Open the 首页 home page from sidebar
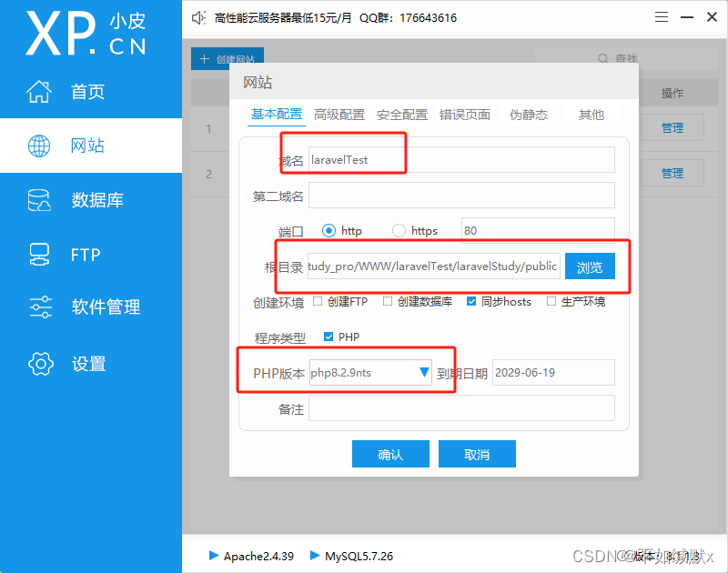The width and height of the screenshot is (728, 573). [88, 91]
